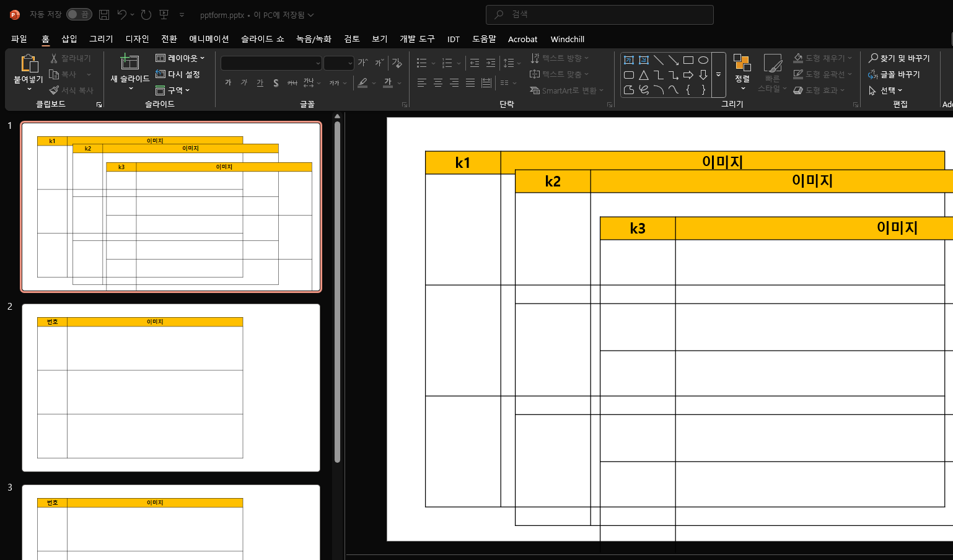Select the arrow line shape
The height and width of the screenshot is (560, 953).
coord(674,60)
